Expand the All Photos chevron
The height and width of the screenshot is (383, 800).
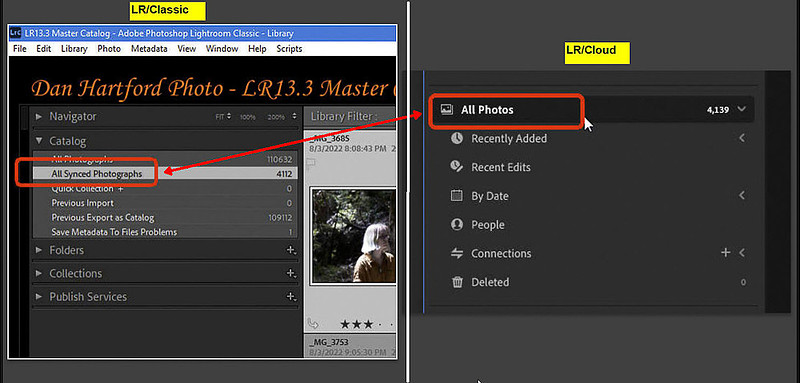742,109
